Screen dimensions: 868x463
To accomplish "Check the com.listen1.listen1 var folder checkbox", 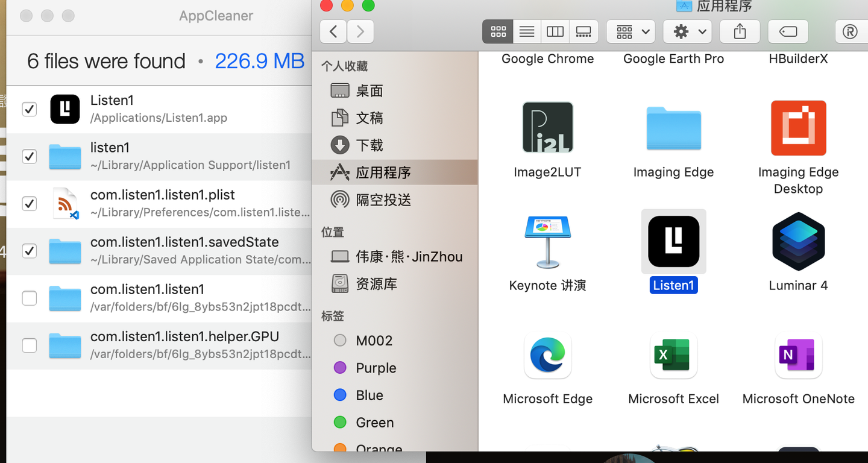I will [x=29, y=298].
